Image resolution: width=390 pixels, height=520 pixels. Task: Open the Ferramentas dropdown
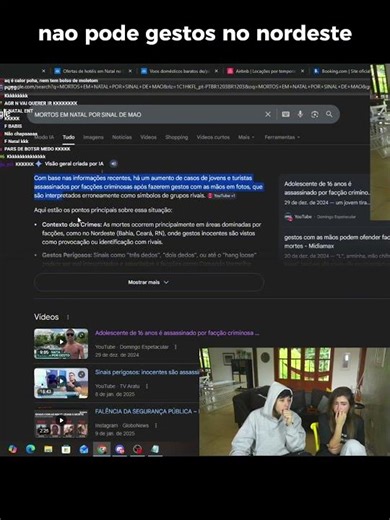[x=282, y=137]
